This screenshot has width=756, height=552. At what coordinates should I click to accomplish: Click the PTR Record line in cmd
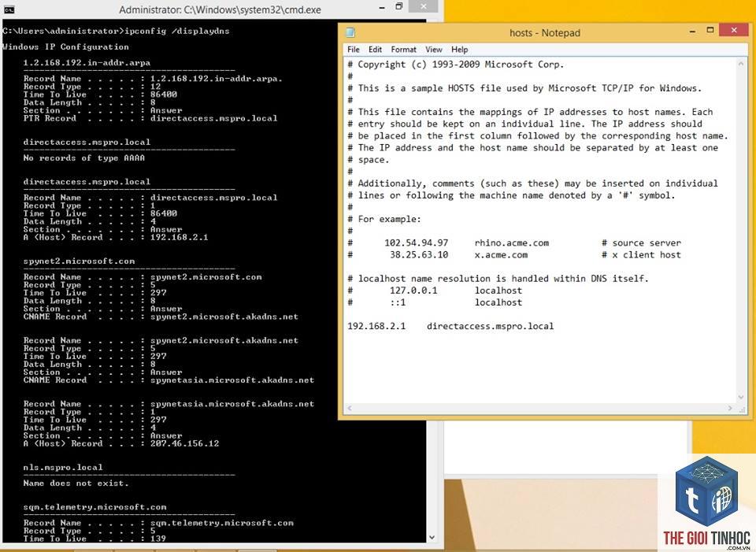[x=150, y=118]
